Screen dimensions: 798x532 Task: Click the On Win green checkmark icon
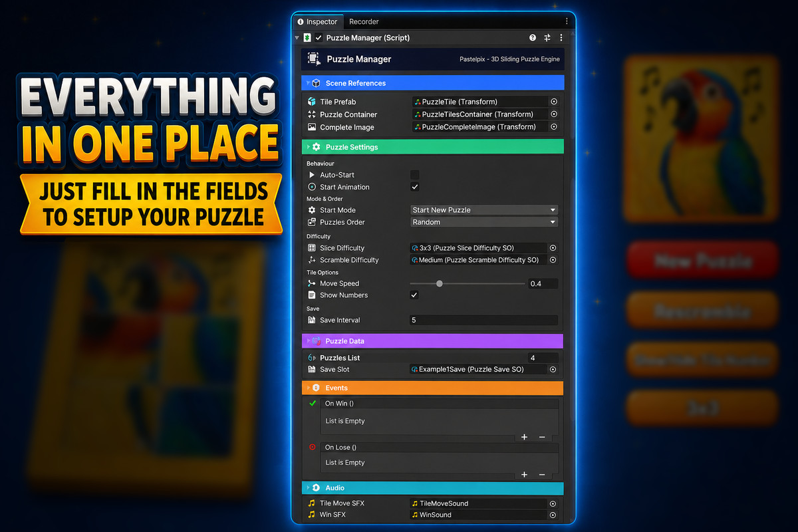313,403
